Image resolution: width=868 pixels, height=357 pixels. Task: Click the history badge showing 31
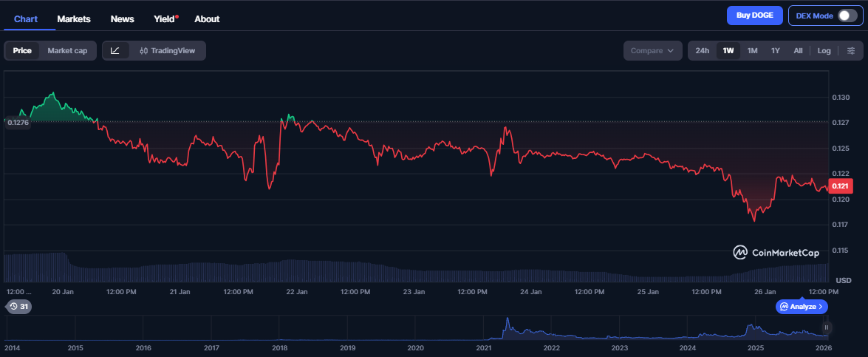coord(18,306)
